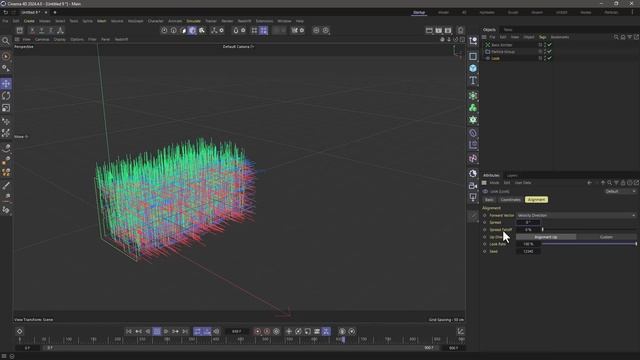
Task: Add a Cube primitive from right palette
Action: pos(473,68)
